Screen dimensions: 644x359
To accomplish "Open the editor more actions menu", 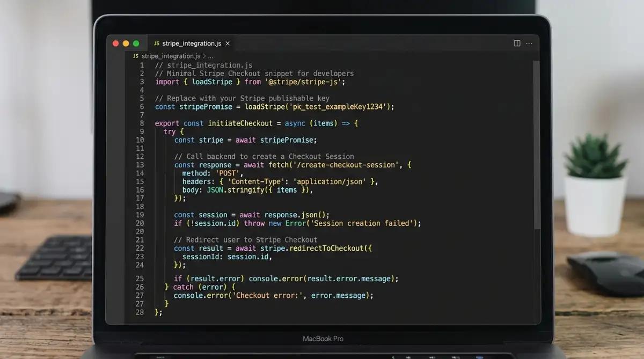I will [529, 43].
